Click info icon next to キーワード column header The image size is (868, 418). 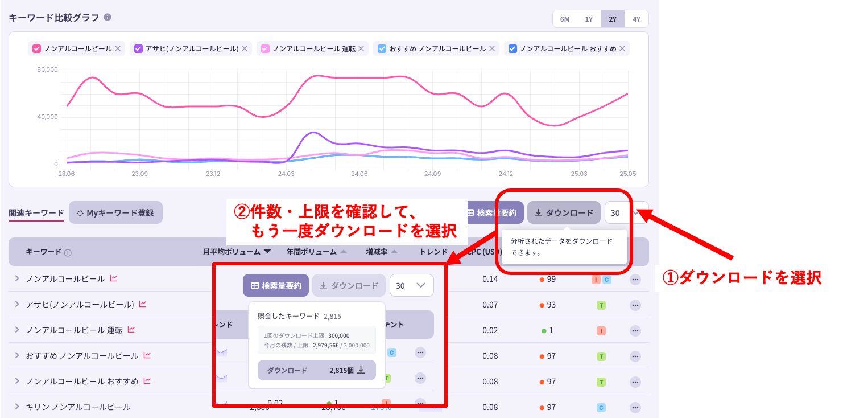(68, 252)
